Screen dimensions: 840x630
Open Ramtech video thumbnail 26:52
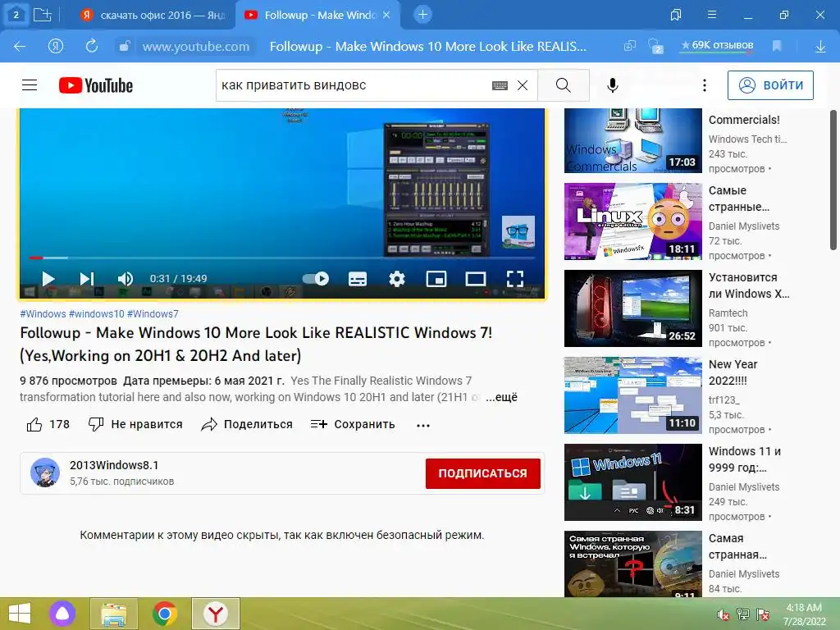(x=633, y=308)
